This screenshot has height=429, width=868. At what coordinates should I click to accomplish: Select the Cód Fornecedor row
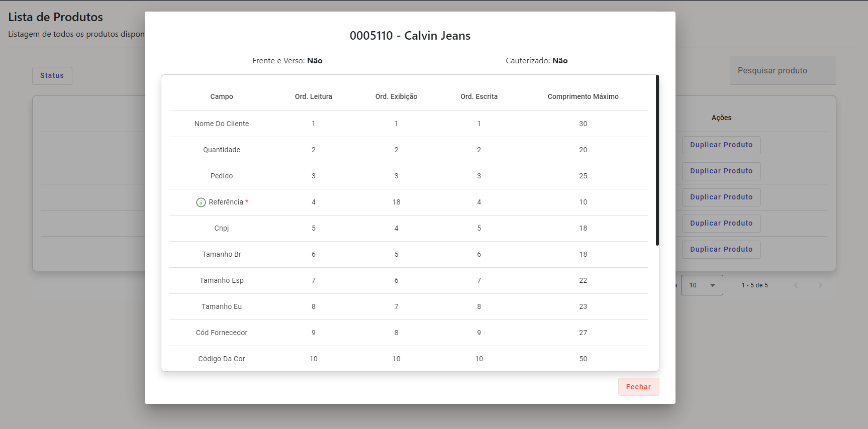coord(222,333)
